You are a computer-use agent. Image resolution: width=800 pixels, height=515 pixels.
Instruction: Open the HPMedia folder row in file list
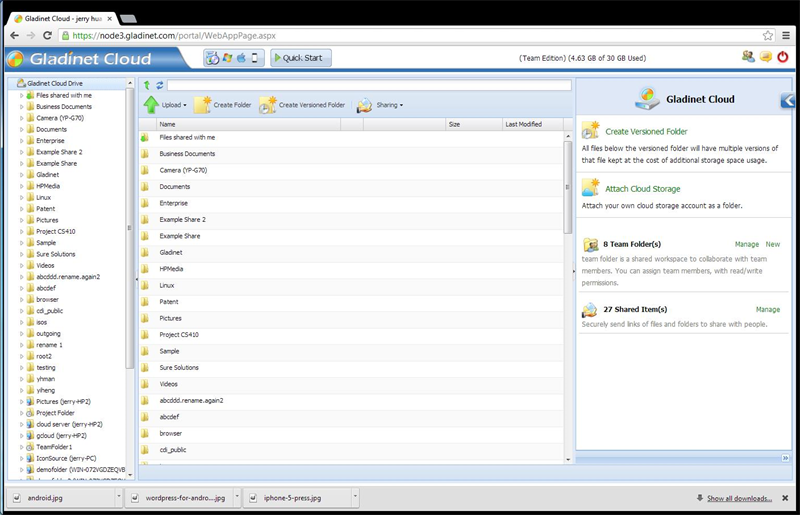point(351,269)
